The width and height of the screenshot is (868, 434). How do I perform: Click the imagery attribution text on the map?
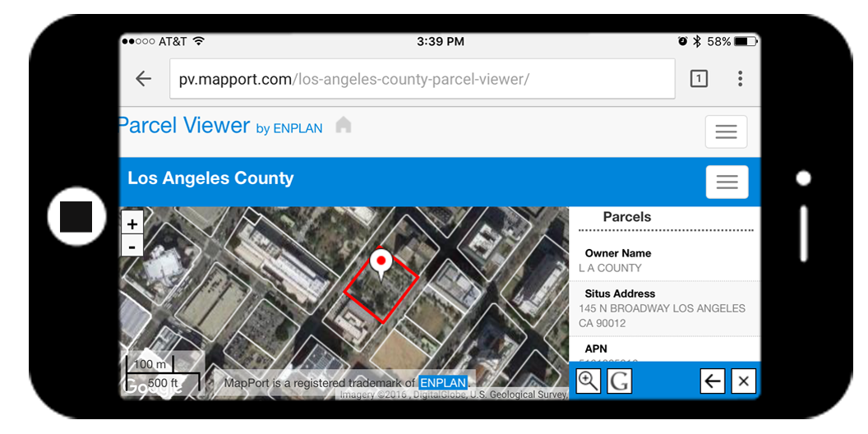(454, 395)
